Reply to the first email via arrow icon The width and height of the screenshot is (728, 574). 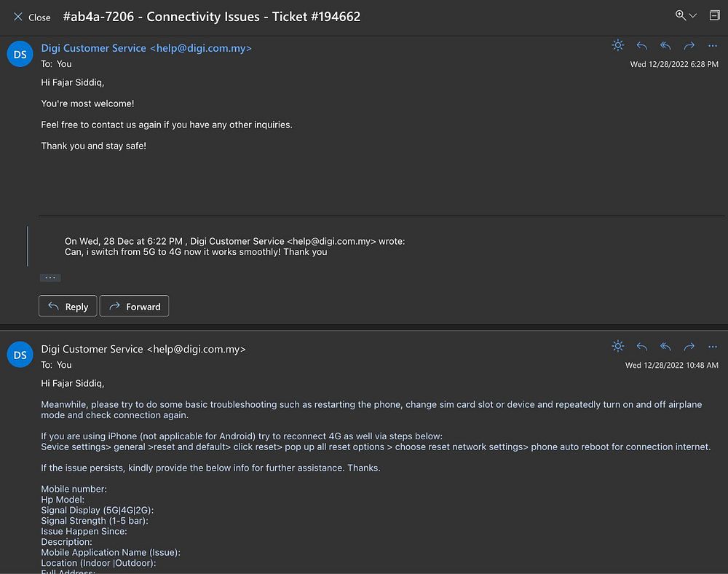point(641,46)
